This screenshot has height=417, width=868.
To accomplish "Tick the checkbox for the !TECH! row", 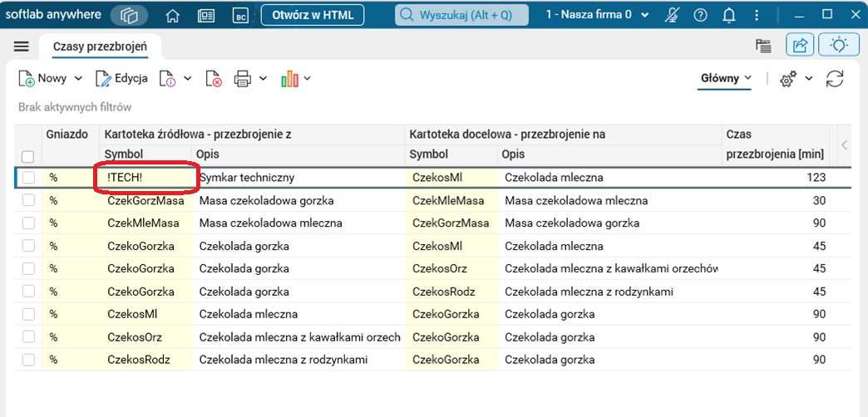I will click(28, 177).
